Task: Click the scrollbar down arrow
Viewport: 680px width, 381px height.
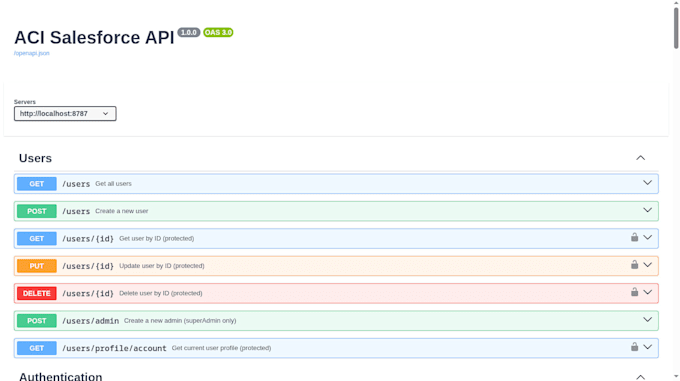Action: 676,377
